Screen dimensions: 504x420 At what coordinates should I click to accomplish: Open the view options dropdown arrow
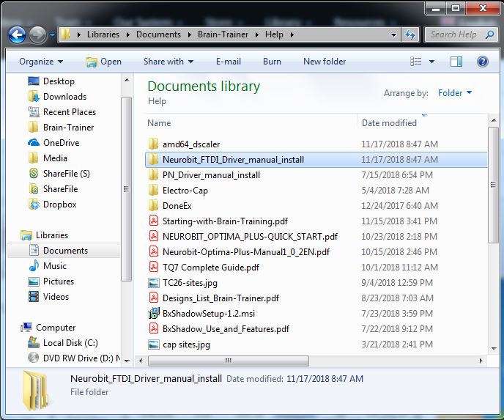(431, 62)
